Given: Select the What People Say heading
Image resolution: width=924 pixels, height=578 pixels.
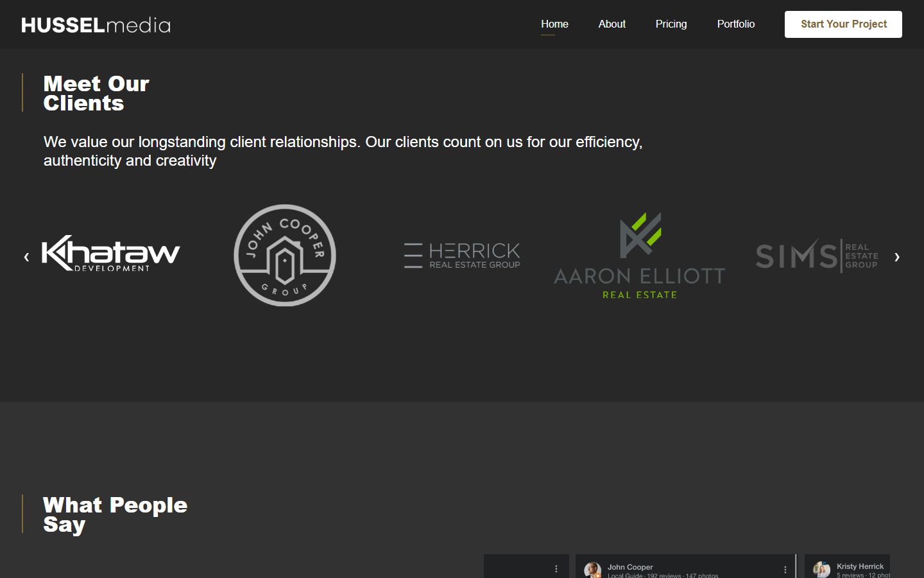Looking at the screenshot, I should (116, 514).
